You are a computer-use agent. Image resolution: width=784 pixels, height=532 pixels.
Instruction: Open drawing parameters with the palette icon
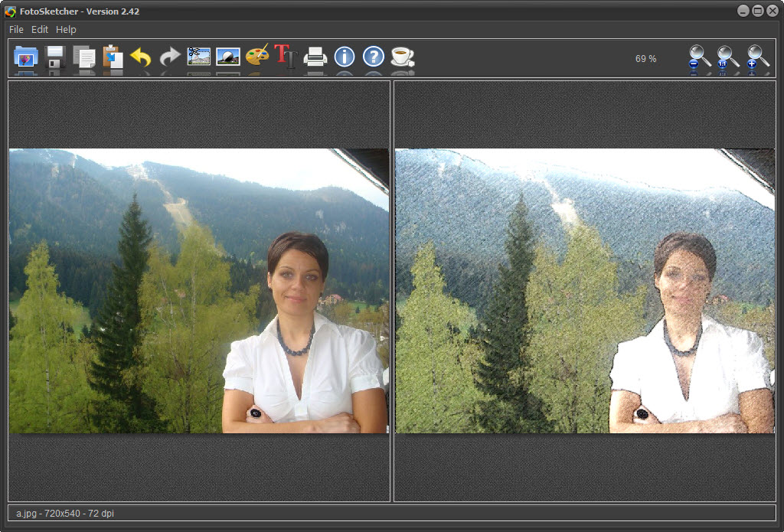[x=257, y=57]
